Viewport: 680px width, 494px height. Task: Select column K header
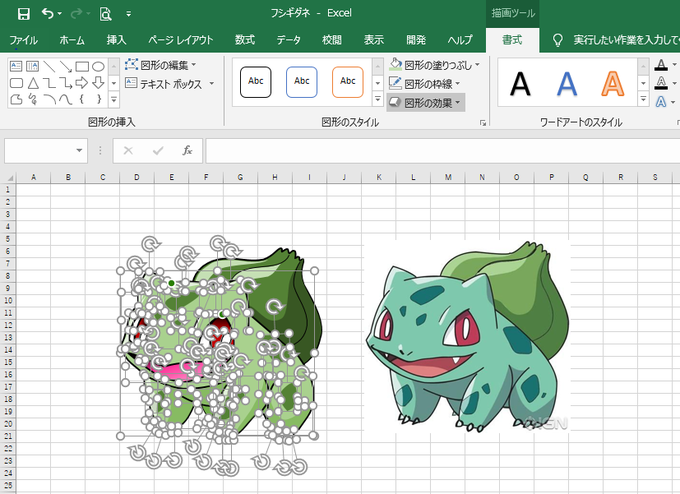pyautogui.click(x=379, y=177)
